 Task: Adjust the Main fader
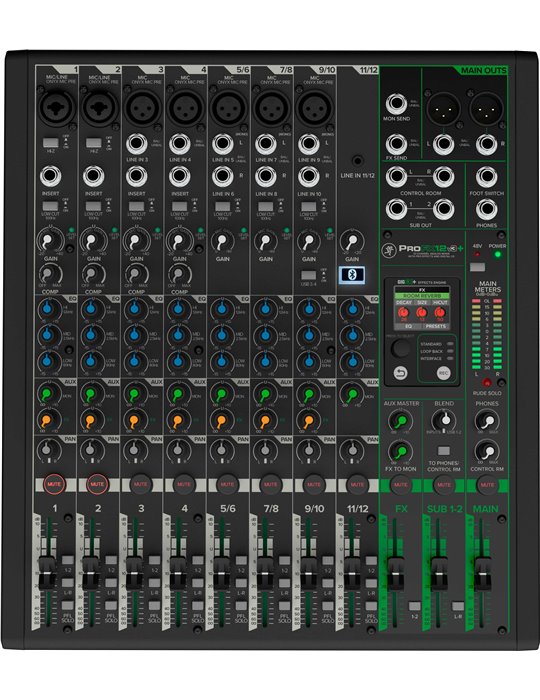[482, 572]
